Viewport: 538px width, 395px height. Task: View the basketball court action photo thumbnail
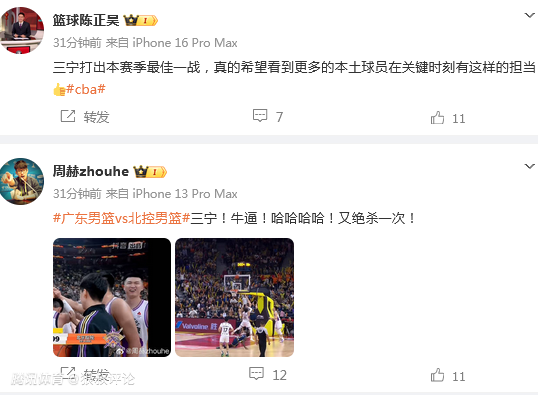pyautogui.click(x=234, y=297)
